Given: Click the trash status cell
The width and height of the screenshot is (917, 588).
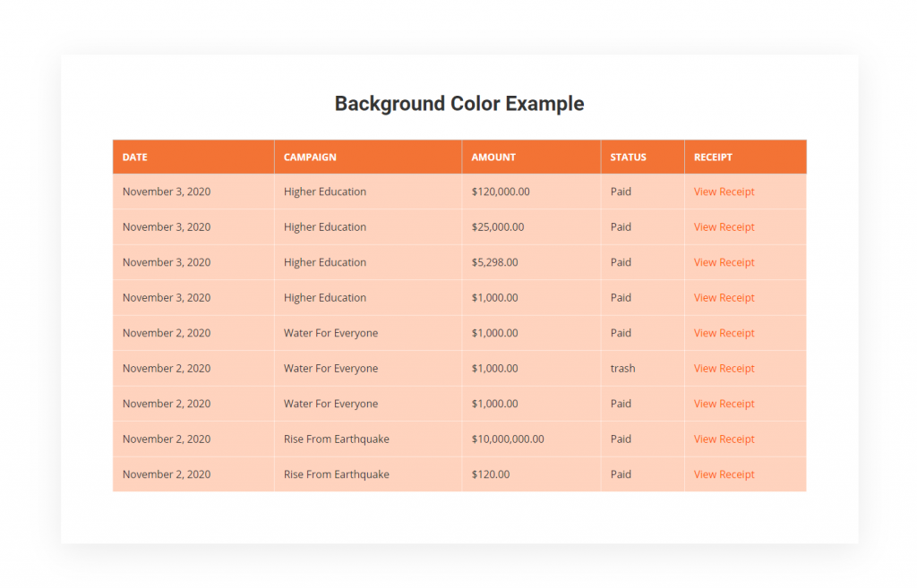Looking at the screenshot, I should click(x=622, y=369).
